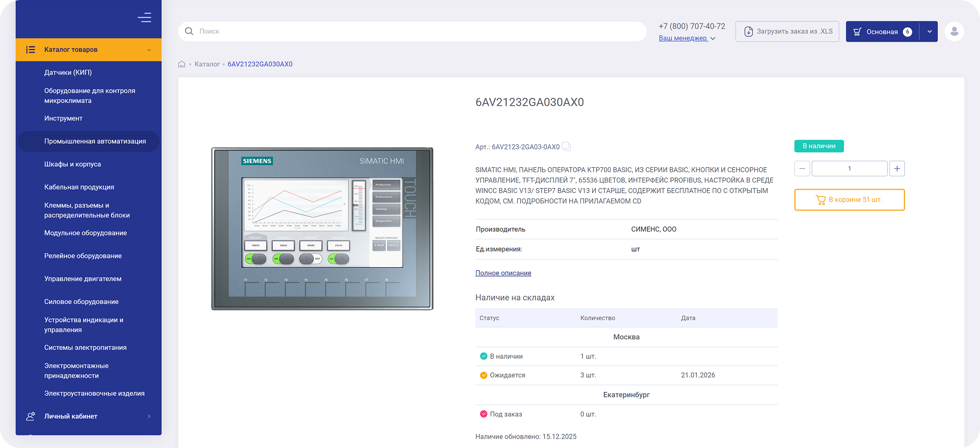
Task: Click the catalog list icon in sidebar
Action: point(31,50)
